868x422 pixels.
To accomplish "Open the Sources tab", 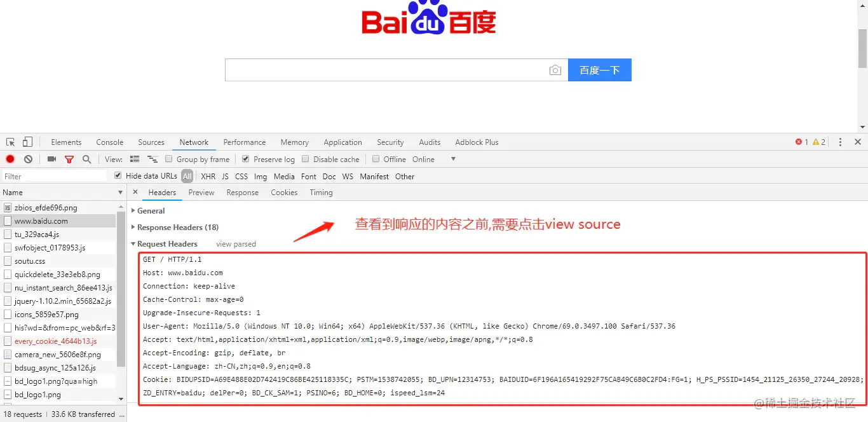I will click(x=151, y=142).
